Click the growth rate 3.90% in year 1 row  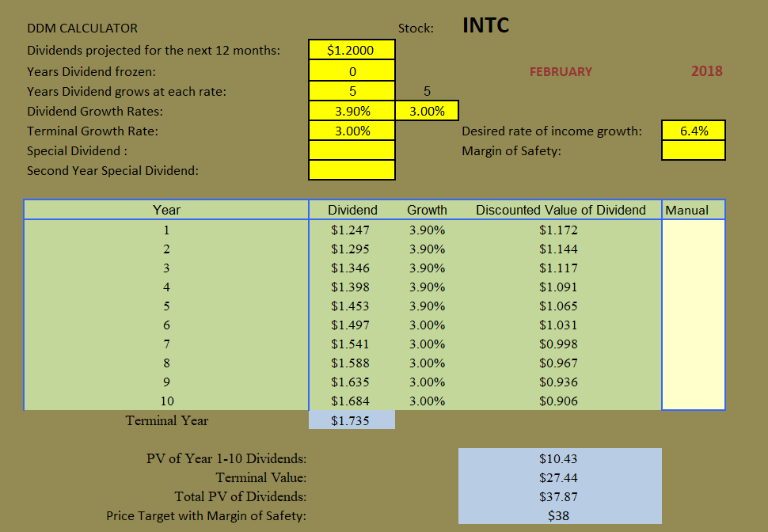click(x=427, y=230)
